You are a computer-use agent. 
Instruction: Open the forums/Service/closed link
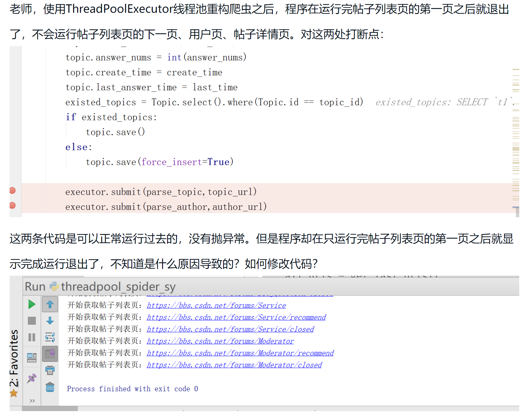pos(230,329)
